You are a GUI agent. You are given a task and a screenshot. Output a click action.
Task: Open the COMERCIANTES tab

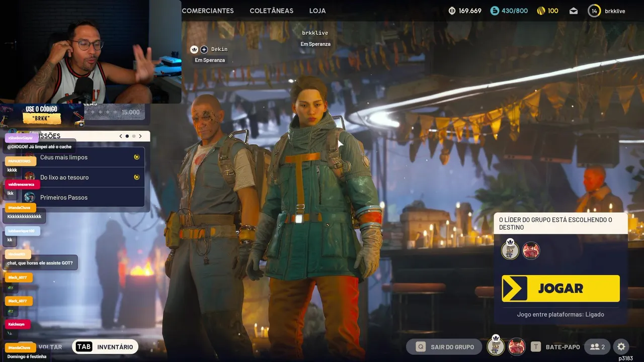208,11
